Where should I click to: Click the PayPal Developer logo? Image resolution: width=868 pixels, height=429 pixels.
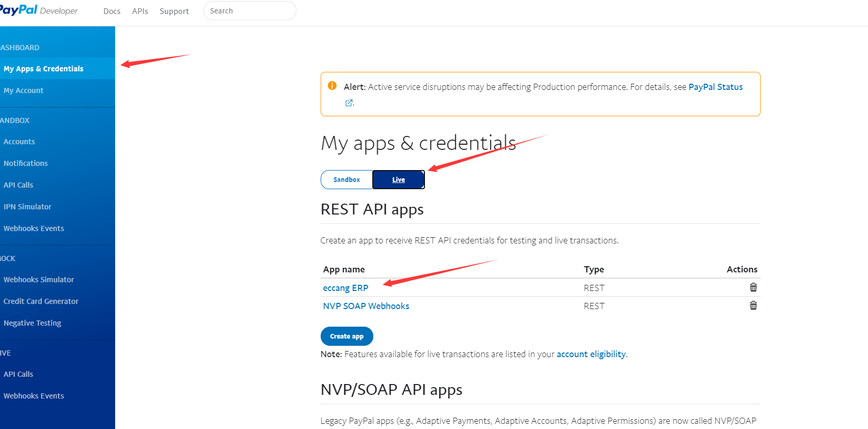click(x=39, y=10)
